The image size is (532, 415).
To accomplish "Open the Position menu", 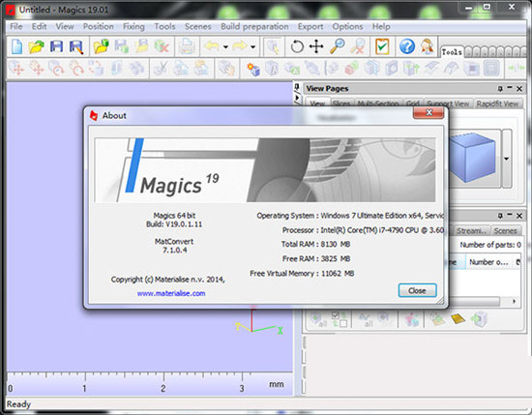I will point(99,26).
